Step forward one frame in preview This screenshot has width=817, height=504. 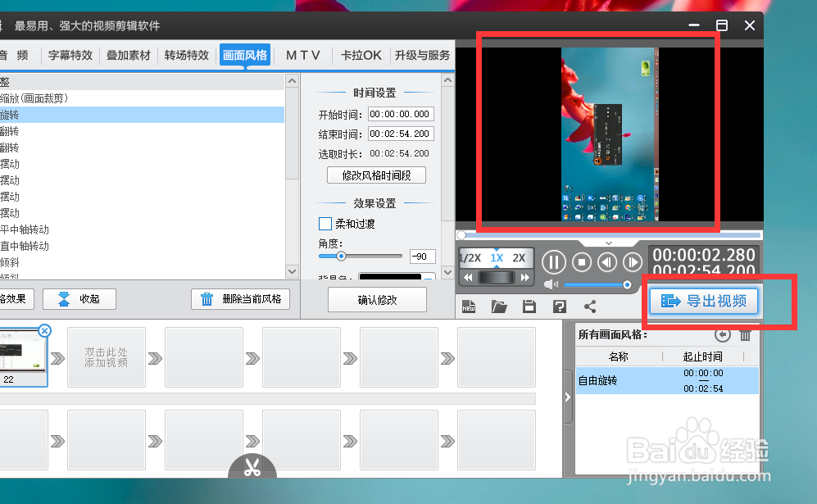point(633,262)
